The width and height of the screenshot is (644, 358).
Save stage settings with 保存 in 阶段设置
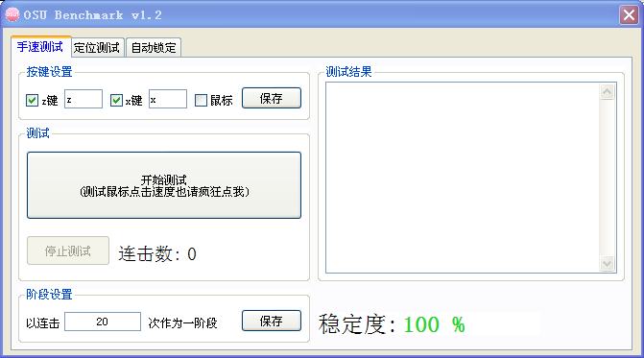tap(272, 321)
